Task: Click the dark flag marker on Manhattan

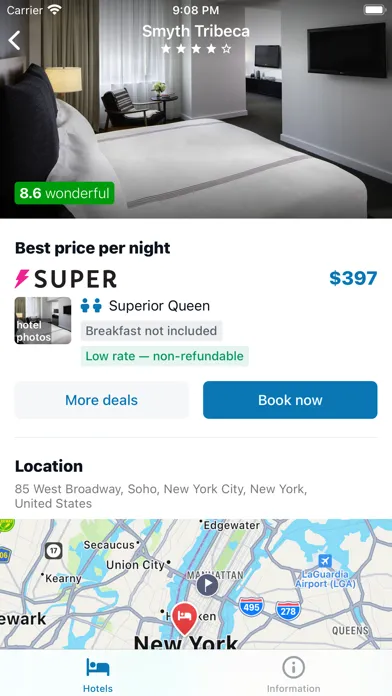Action: pyautogui.click(x=207, y=585)
